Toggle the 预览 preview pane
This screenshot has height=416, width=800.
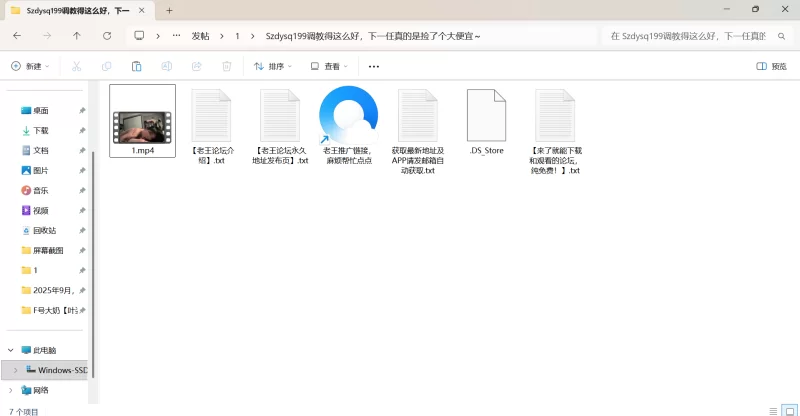point(771,66)
